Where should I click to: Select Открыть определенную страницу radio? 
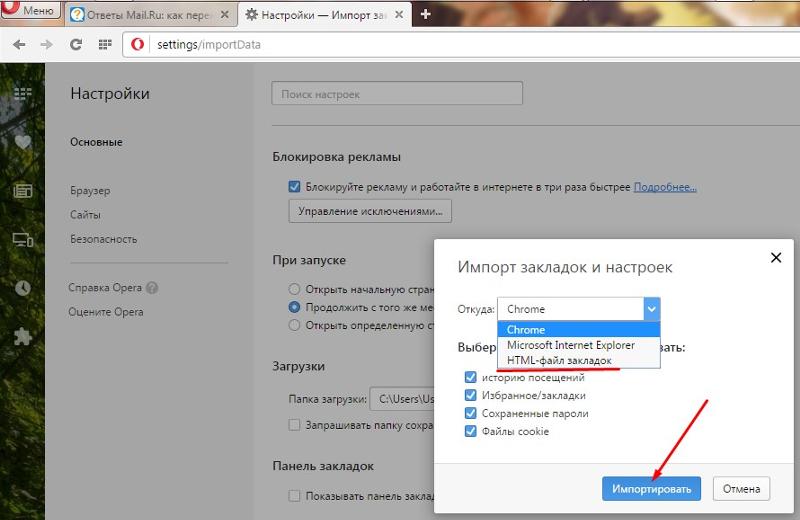click(294, 325)
